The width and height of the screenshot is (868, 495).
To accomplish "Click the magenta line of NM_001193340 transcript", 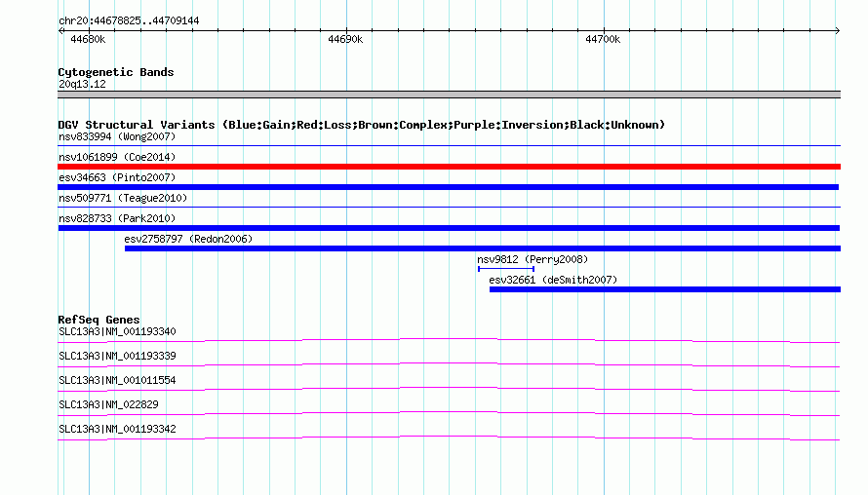I will point(449,341).
